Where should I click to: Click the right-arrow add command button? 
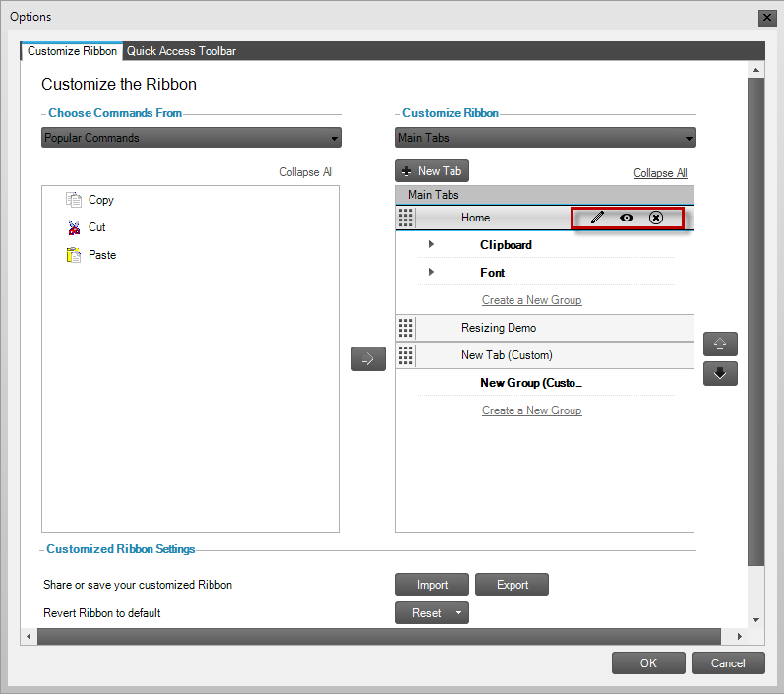pos(368,359)
